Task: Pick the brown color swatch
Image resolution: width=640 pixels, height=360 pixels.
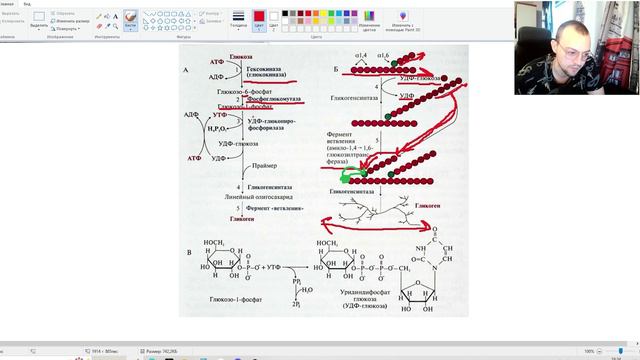Action: click(300, 21)
